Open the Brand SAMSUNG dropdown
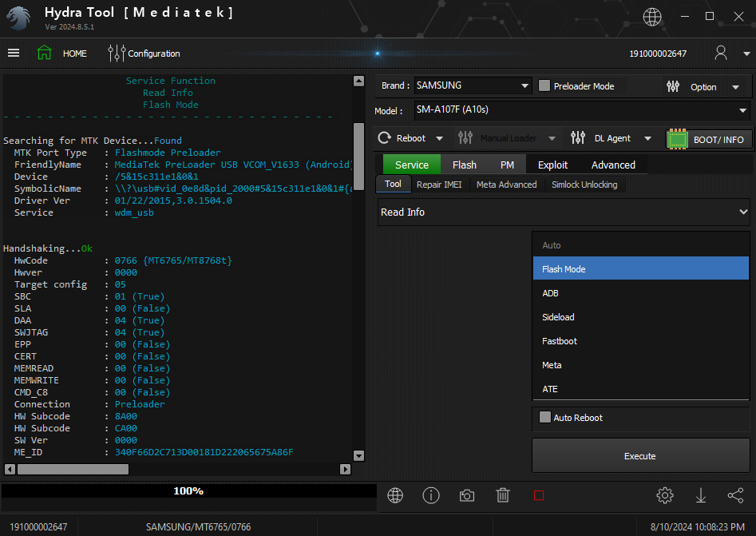Image resolution: width=756 pixels, height=536 pixels. pos(473,86)
